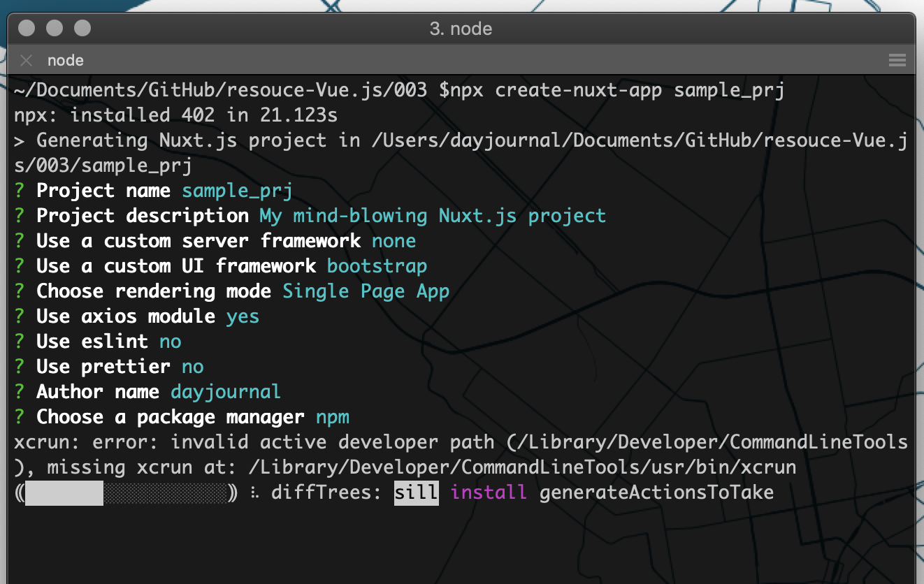924x584 pixels.
Task: Select the node tab
Action: click(x=66, y=61)
